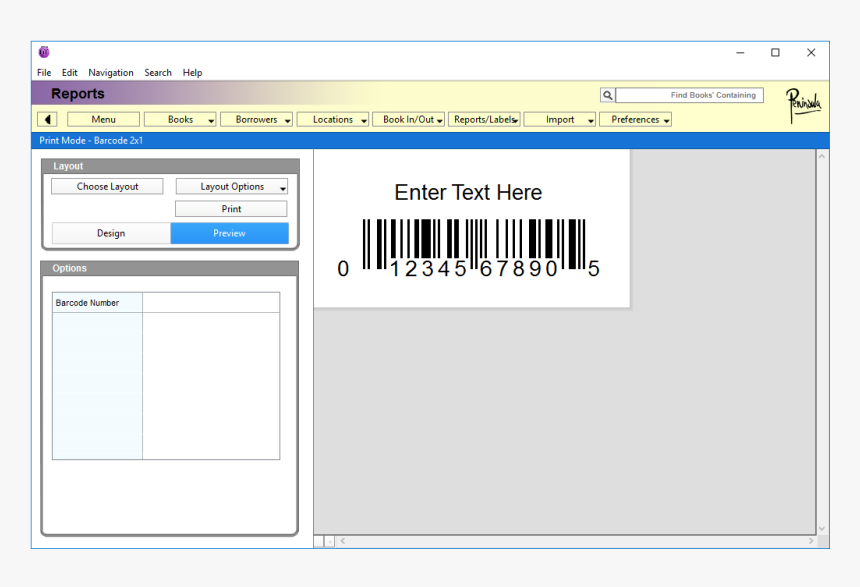Open the Help menu
This screenshot has height=587, width=860.
click(192, 73)
